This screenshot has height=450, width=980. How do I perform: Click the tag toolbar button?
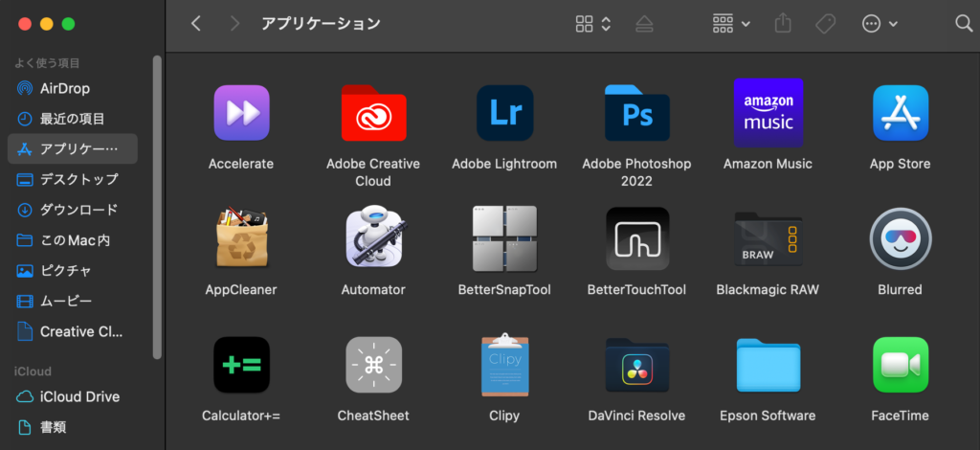(826, 24)
